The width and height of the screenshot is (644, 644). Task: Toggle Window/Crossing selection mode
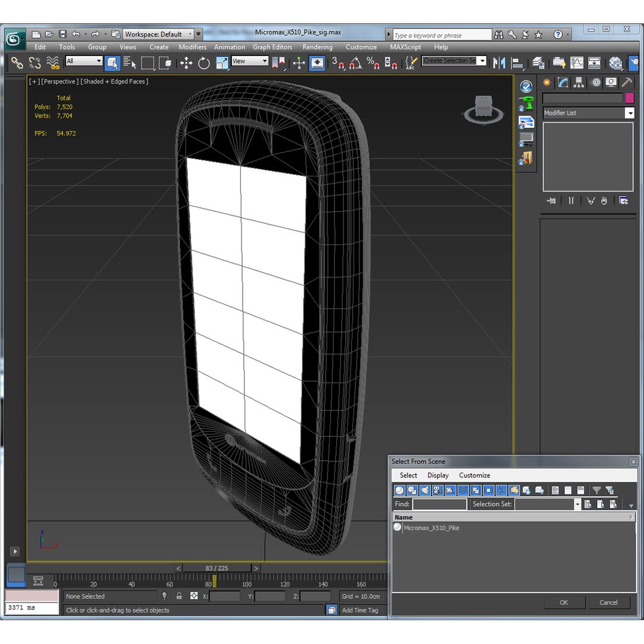[166, 63]
